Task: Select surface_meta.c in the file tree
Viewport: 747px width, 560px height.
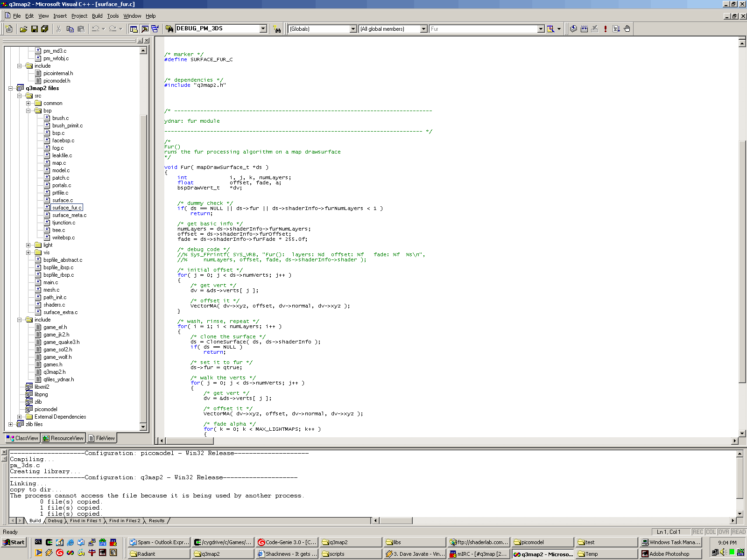Action: (x=69, y=215)
